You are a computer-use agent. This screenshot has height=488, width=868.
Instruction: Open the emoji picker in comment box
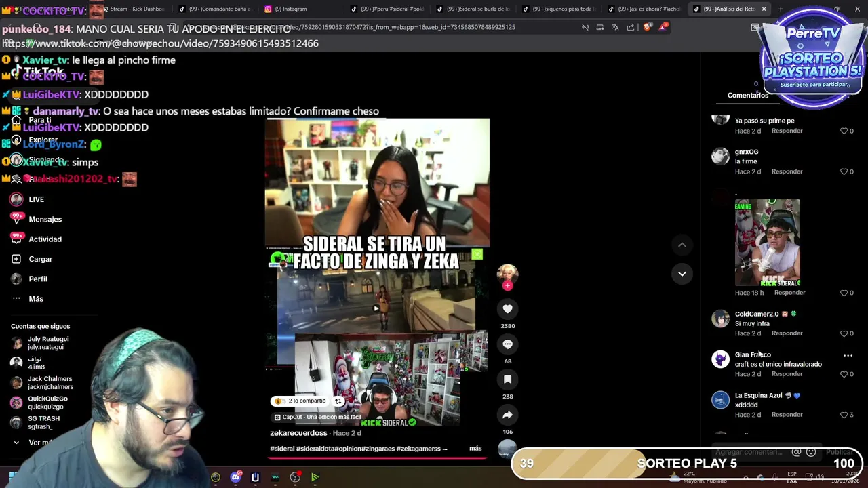(811, 452)
